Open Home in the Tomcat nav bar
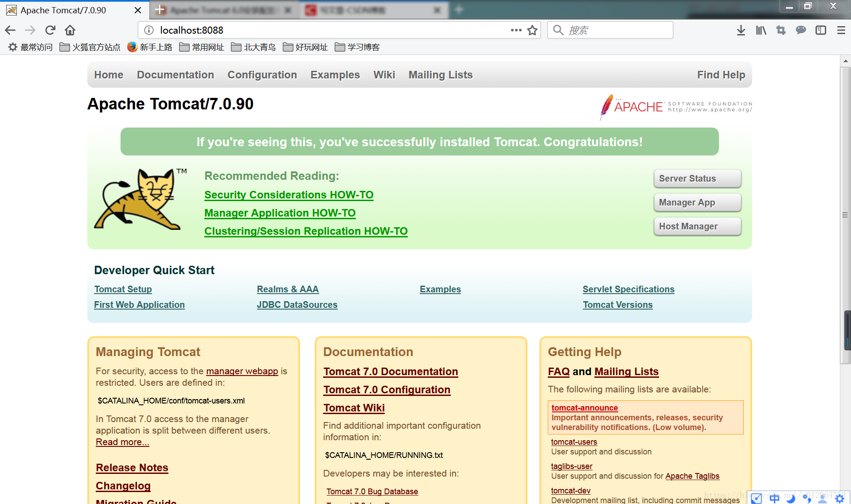Viewport: 851px width, 504px height. click(109, 75)
